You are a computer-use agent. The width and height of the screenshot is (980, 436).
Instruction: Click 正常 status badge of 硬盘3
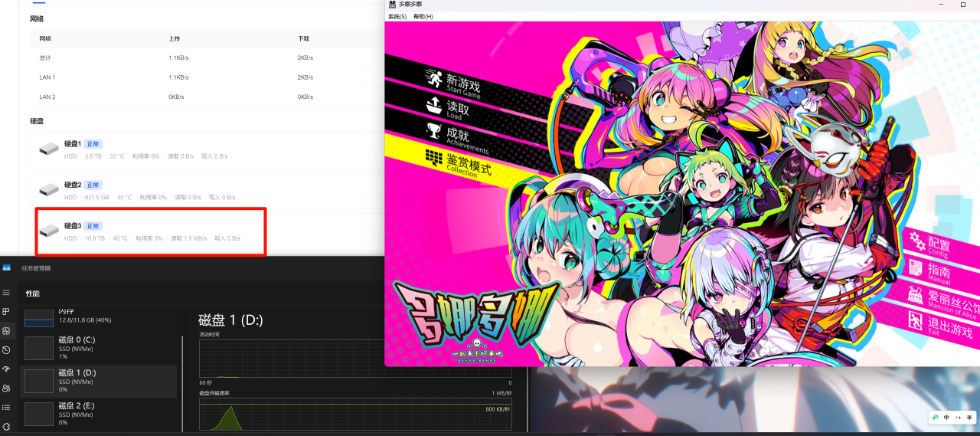click(x=92, y=226)
